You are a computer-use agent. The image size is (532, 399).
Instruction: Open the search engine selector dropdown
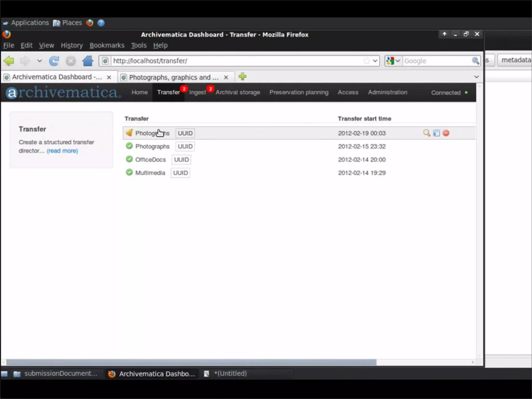[393, 61]
